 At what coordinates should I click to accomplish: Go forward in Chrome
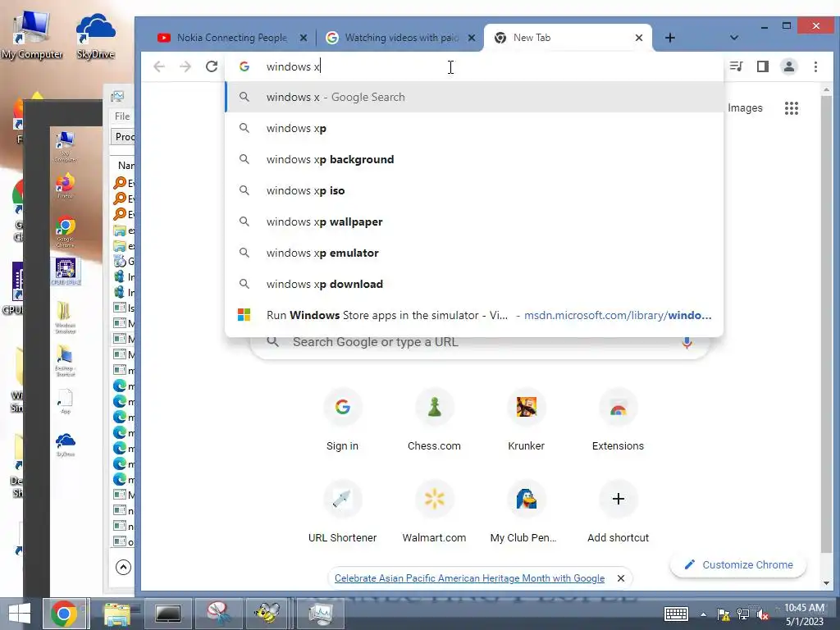point(185,66)
